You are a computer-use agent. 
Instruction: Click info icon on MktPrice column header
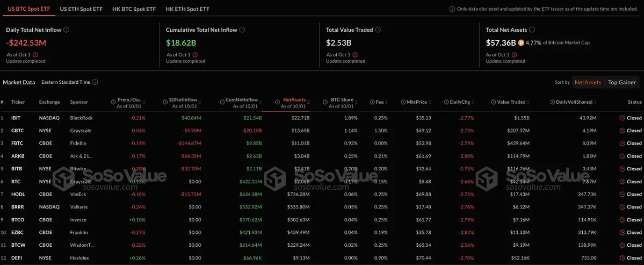tap(403, 102)
